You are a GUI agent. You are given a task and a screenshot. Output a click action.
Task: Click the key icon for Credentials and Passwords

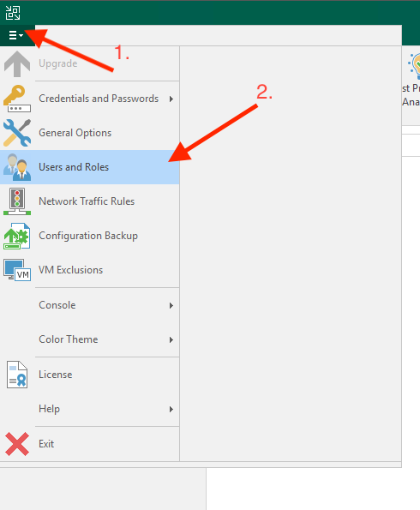[17, 99]
